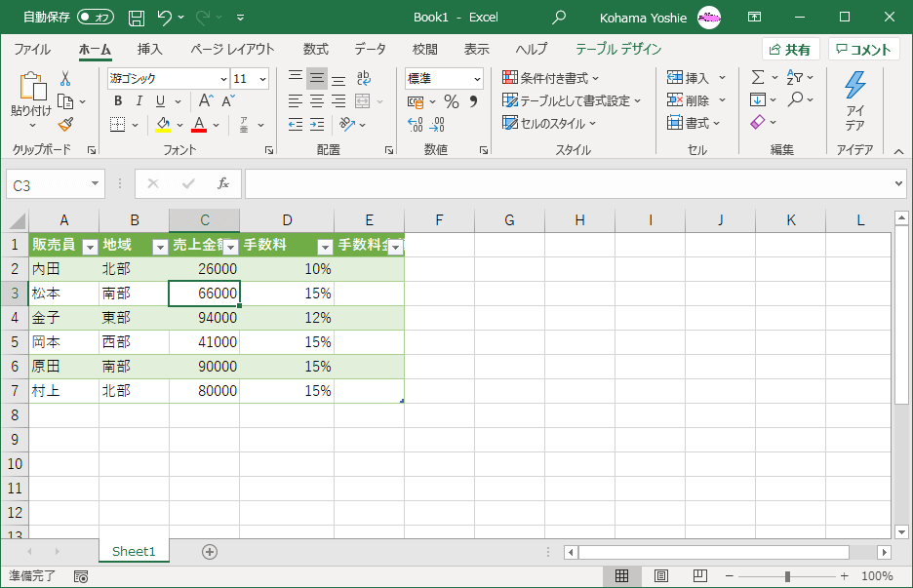Add a new sheet with plus button

tap(210, 552)
